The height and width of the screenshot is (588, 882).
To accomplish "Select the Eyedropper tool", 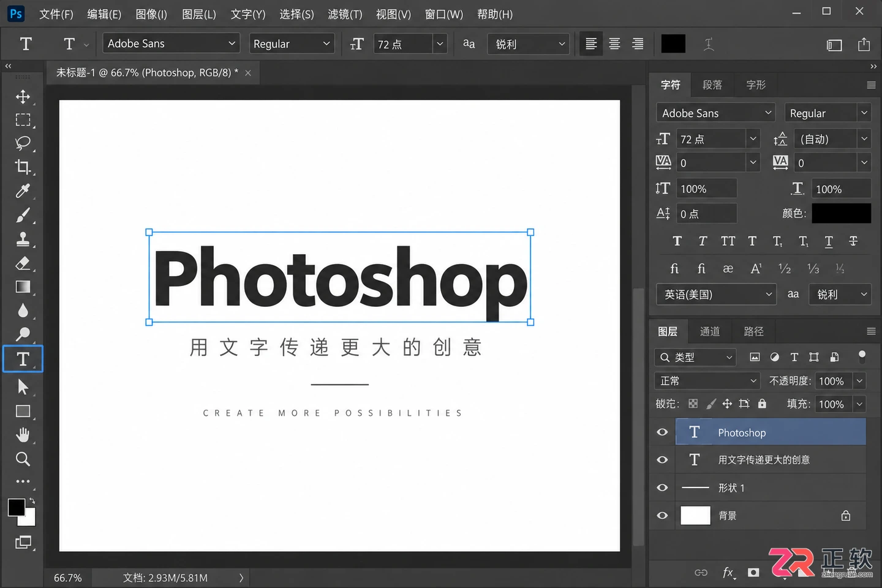I will [23, 191].
